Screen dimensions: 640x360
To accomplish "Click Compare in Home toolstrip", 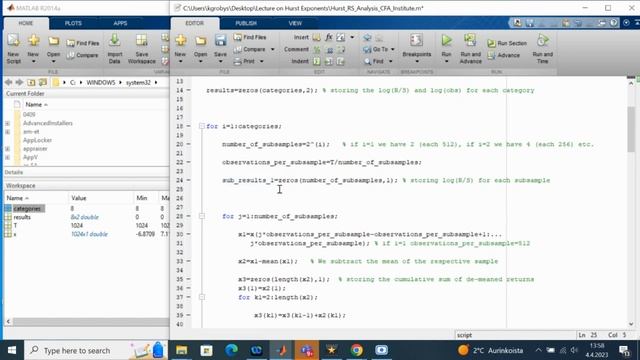I will pos(83,55).
